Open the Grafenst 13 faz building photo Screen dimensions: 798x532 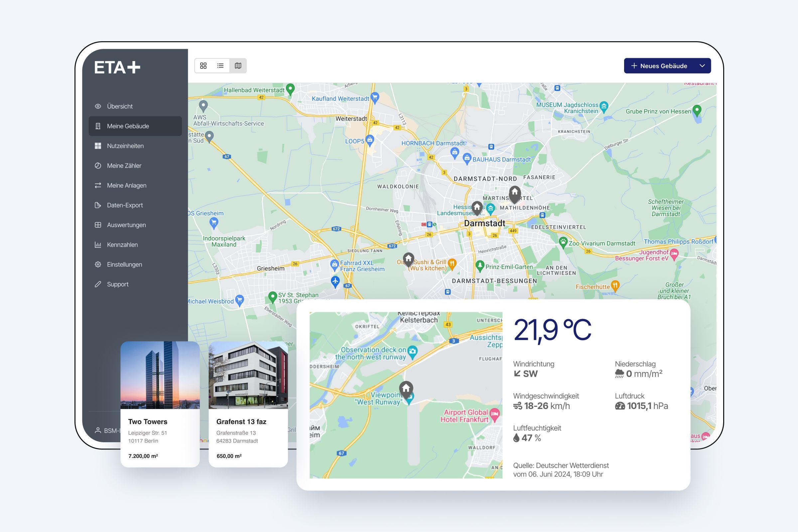point(248,375)
